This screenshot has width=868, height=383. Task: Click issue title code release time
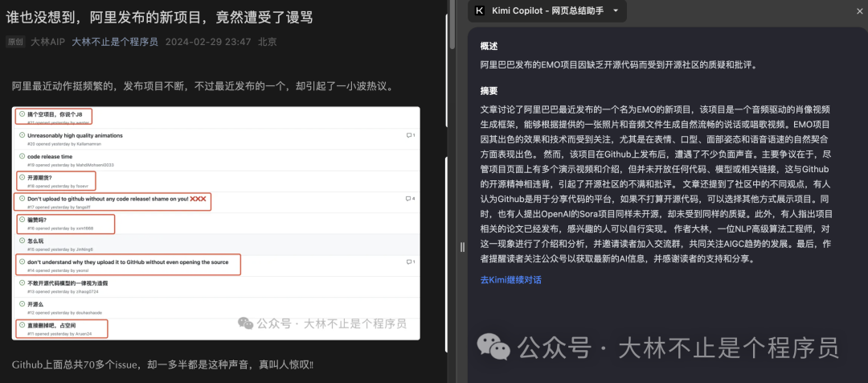coord(50,157)
